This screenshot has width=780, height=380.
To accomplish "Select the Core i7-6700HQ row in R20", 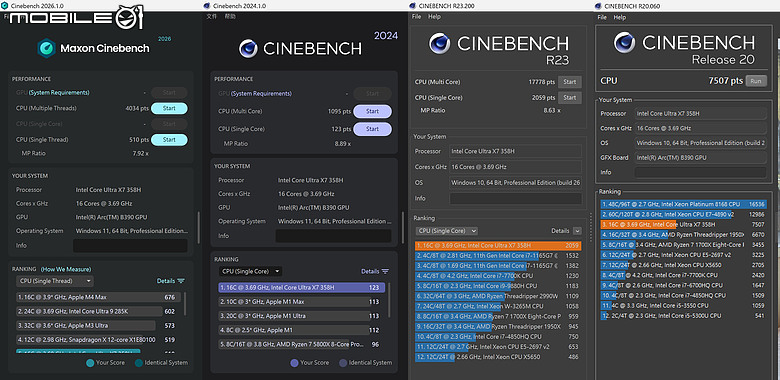I will [683, 285].
